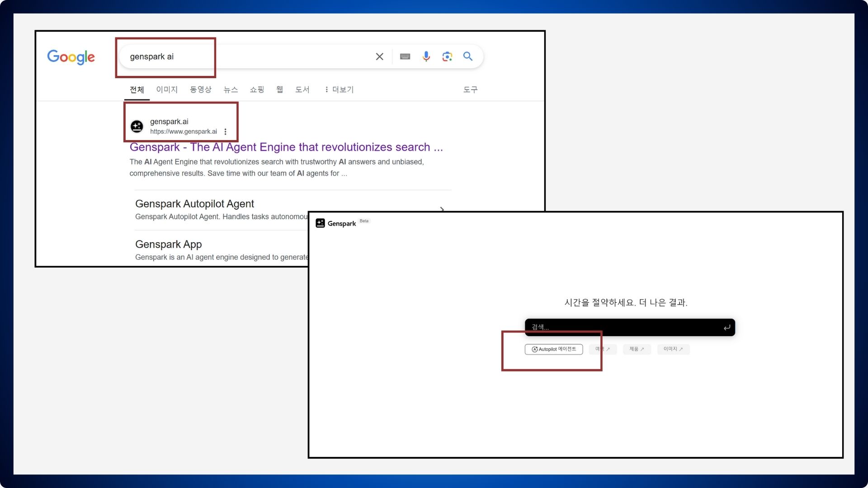Open the on-screen keyboard input tool

click(x=405, y=56)
